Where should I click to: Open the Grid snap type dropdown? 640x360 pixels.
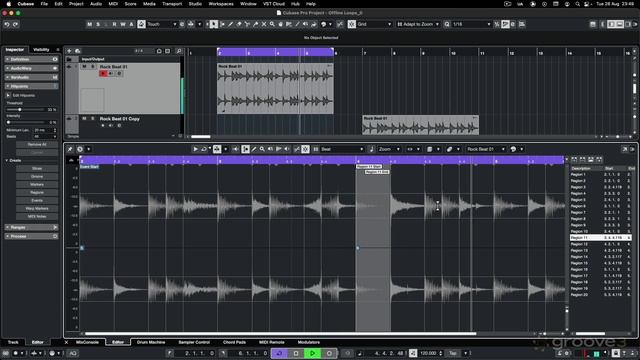coord(374,24)
